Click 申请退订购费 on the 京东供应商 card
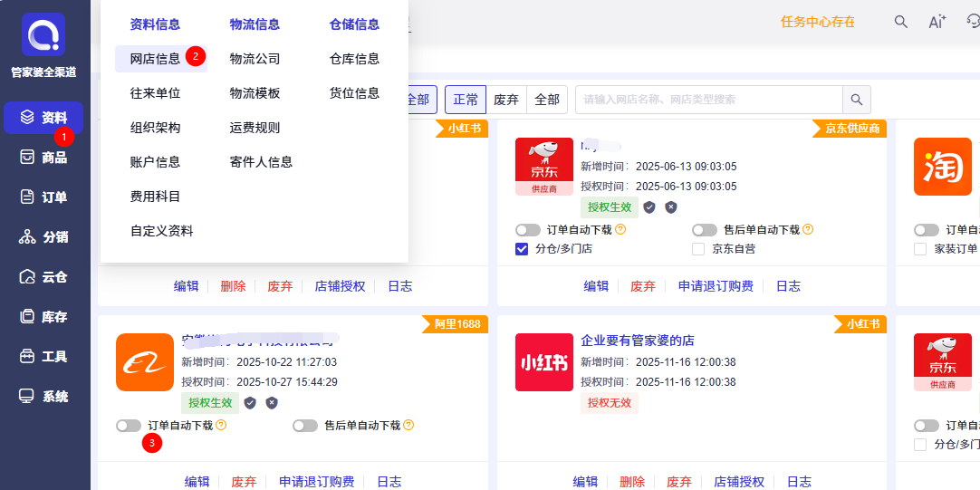The height and width of the screenshot is (490, 980). (x=716, y=286)
